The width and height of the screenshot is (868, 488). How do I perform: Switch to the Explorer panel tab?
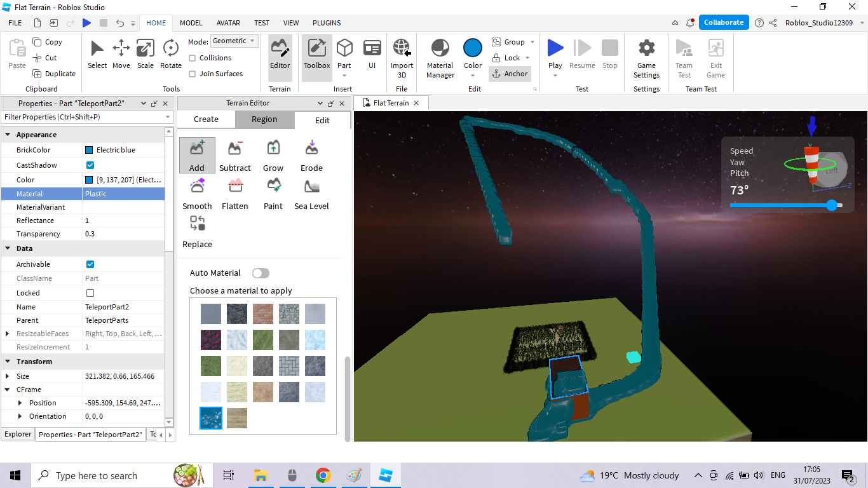pos(18,435)
